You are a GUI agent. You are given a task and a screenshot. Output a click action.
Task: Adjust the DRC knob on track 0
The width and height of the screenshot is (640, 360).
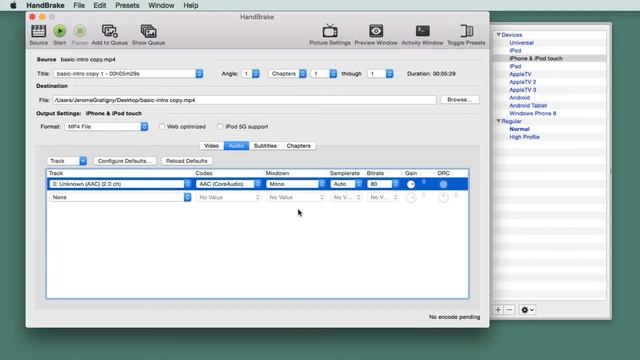443,184
